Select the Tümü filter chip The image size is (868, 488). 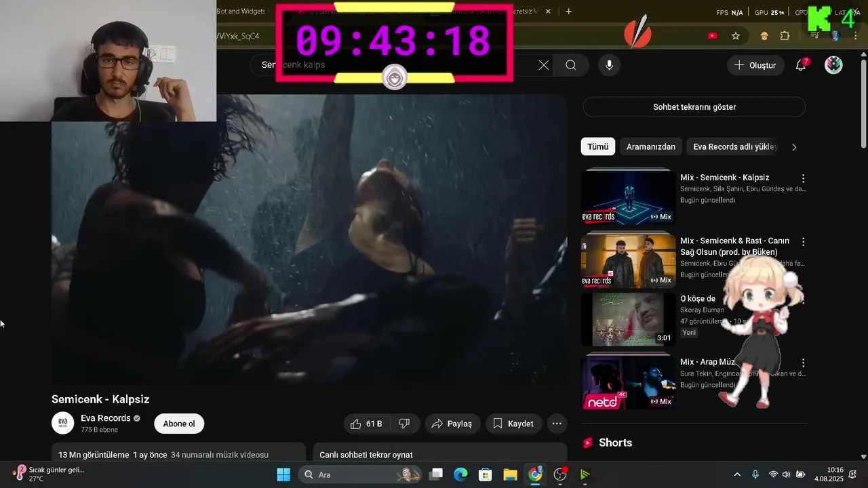[597, 147]
